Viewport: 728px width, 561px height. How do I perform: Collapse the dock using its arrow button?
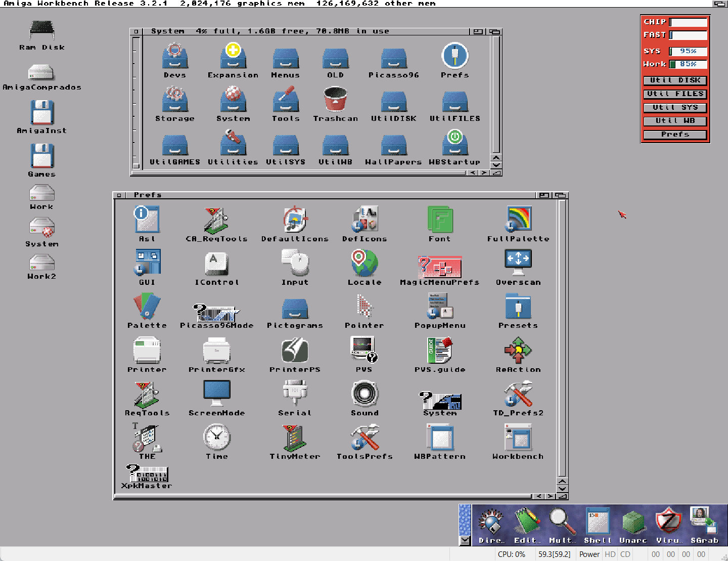pos(465,540)
